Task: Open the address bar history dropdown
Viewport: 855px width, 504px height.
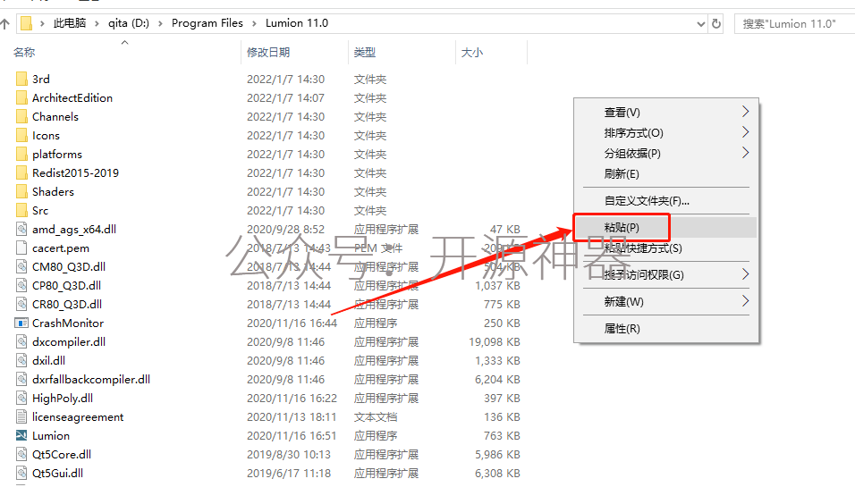Action: click(x=700, y=24)
